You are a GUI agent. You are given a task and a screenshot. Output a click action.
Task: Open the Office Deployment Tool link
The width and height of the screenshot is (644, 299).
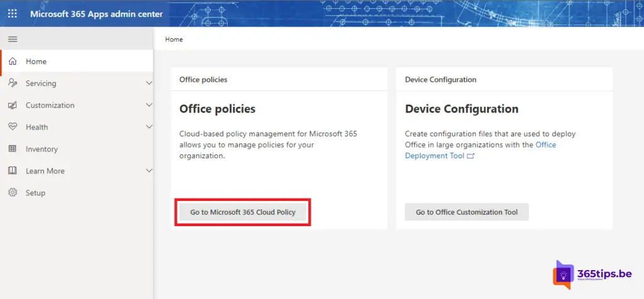480,150
